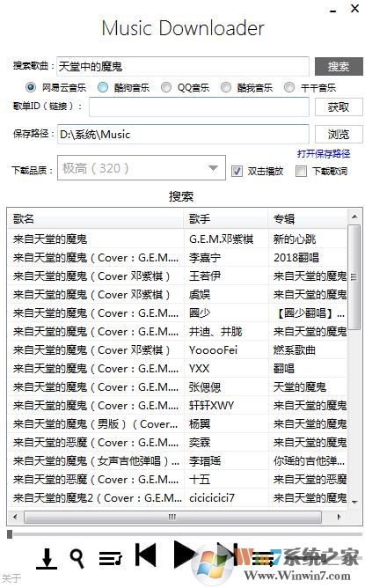365x588 pixels.
Task: Select song row by 李嘉宁
Action: 178,258
